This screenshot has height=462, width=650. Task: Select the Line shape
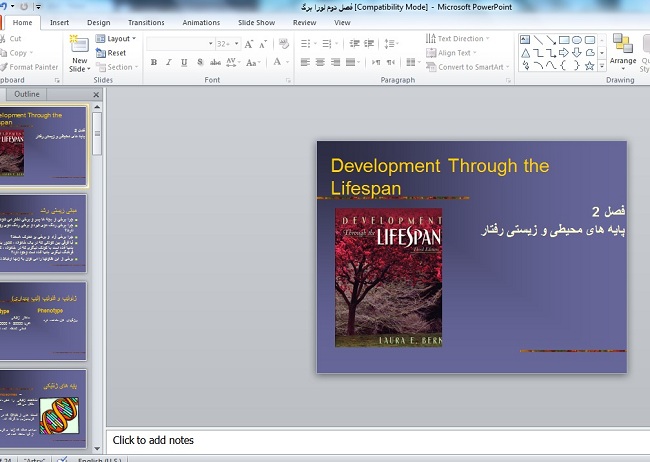pos(538,40)
